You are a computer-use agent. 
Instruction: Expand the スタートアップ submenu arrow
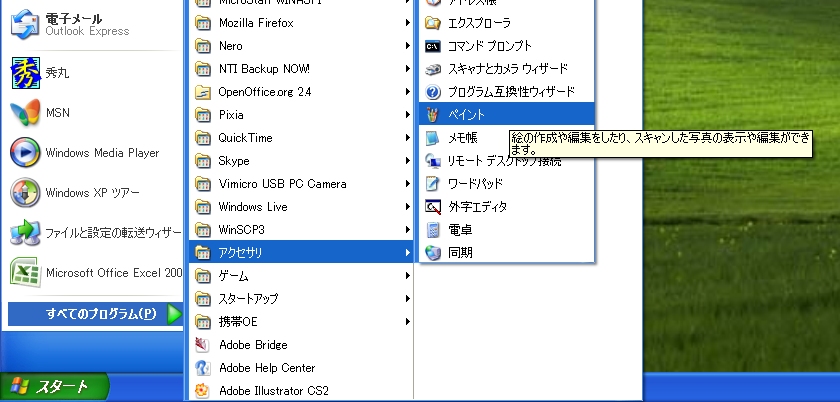[408, 299]
